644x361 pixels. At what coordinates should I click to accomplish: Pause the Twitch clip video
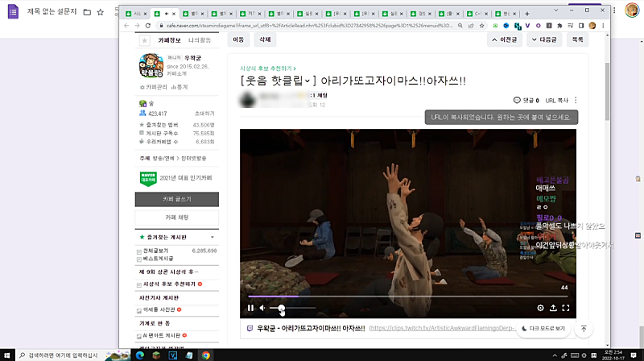250,308
